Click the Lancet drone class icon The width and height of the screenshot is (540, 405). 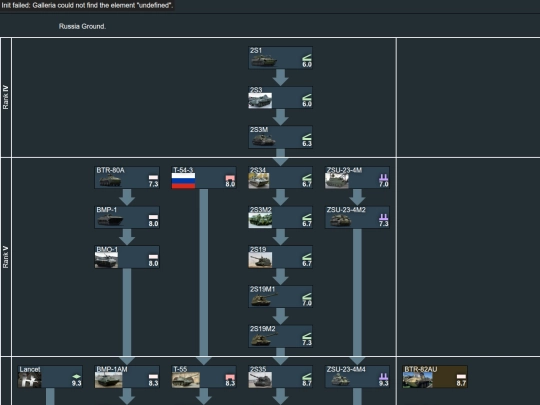click(x=76, y=377)
